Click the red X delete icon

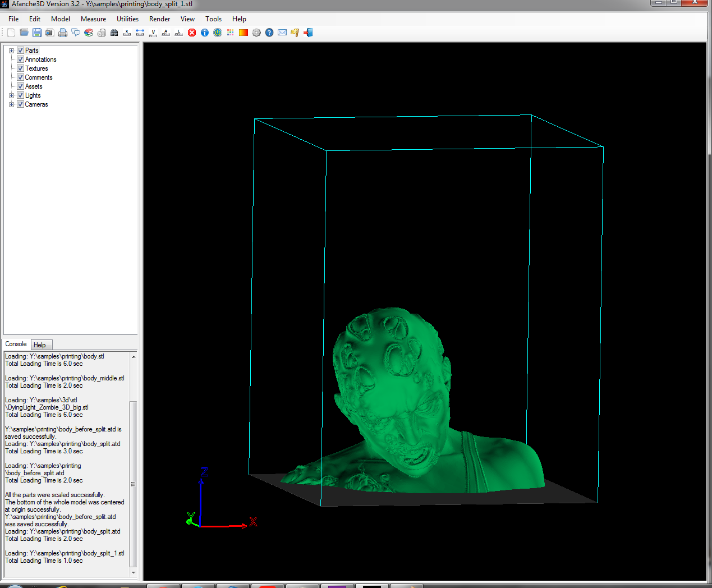tap(192, 33)
